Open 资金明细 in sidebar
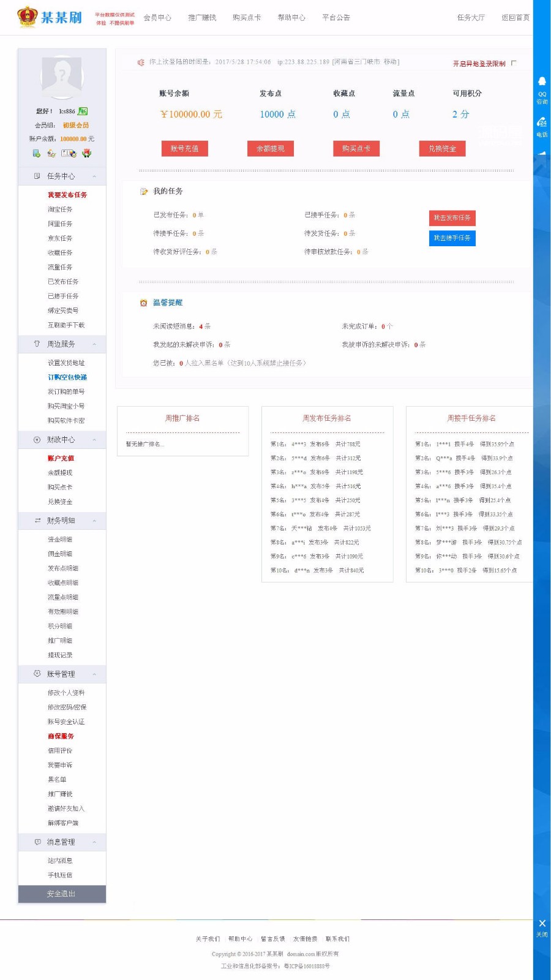551x980 pixels. click(x=60, y=540)
